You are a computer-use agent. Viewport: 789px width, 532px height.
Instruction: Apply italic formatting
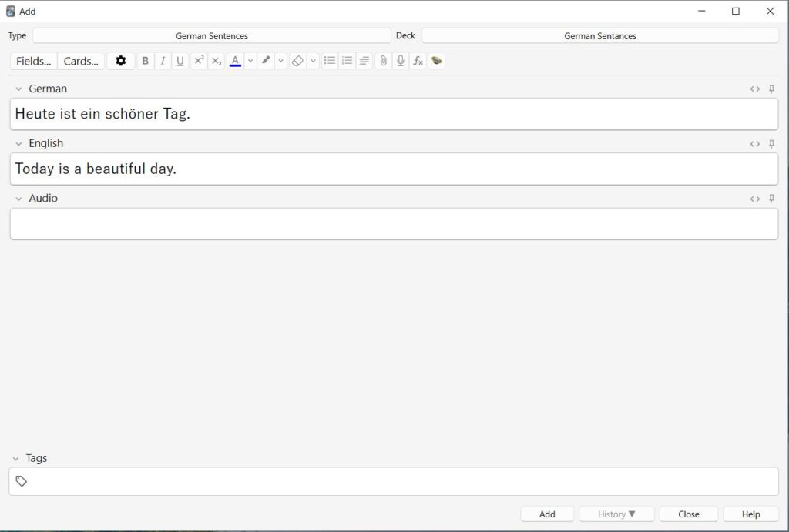point(163,60)
